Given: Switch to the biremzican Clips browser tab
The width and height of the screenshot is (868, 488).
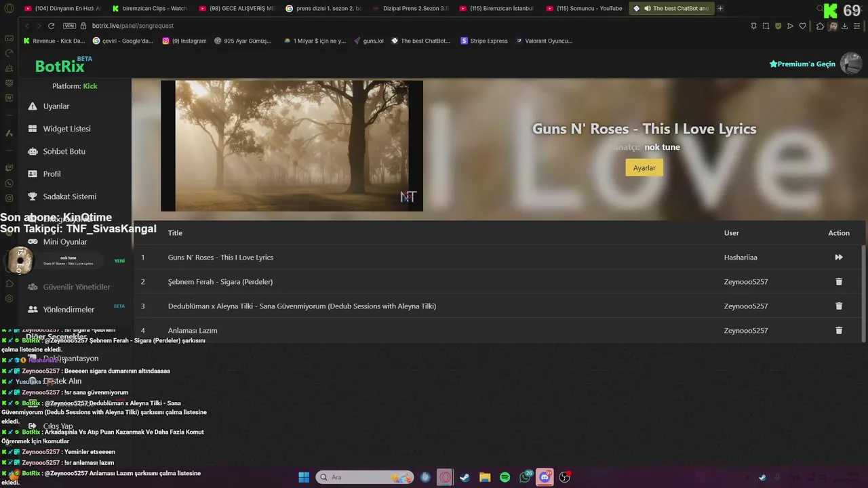Looking at the screenshot, I should [x=150, y=8].
